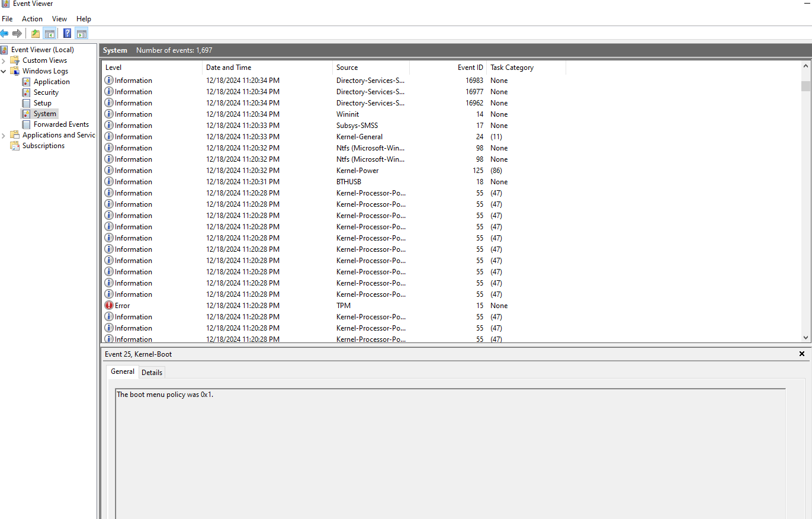Image resolution: width=812 pixels, height=519 pixels.
Task: Open a saved log via the folder icon
Action: click(x=35, y=33)
